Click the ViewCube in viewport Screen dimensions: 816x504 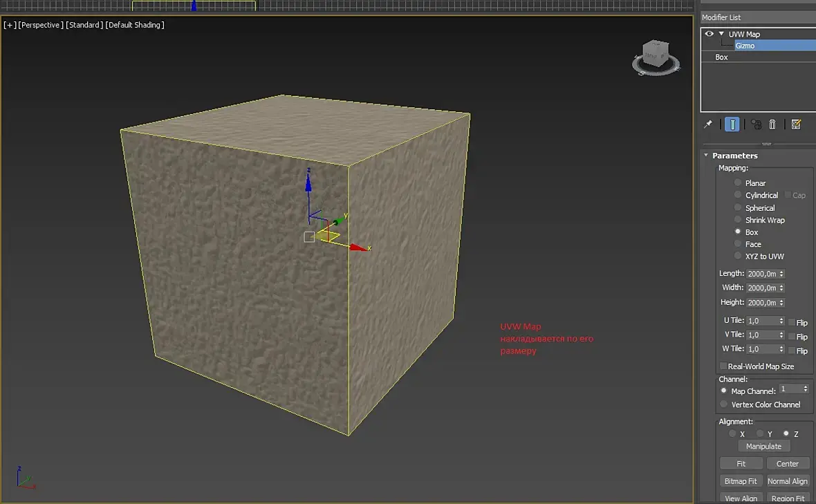(656, 57)
